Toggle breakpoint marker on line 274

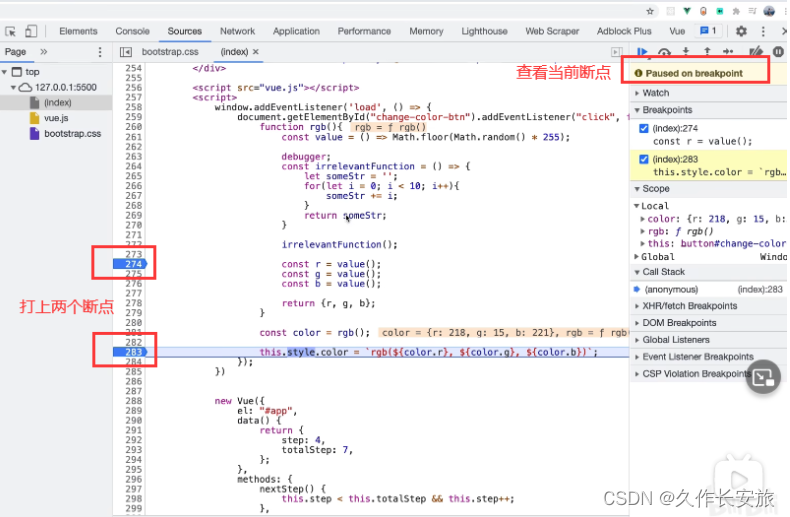[x=130, y=264]
